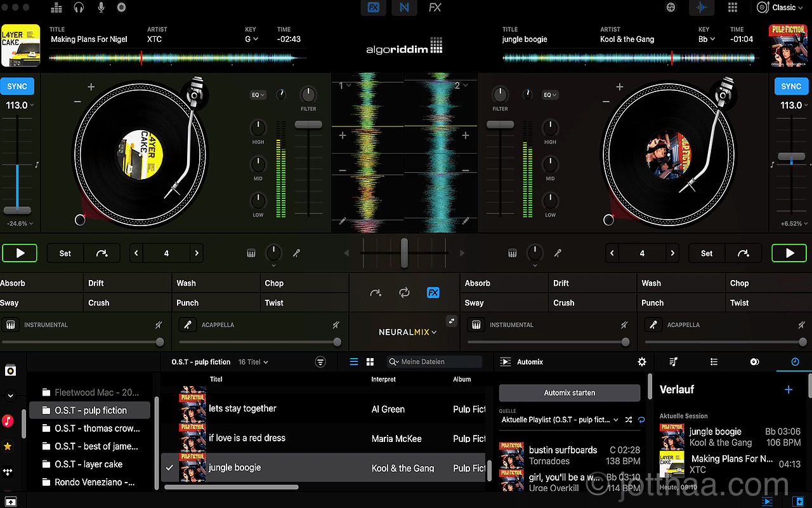
Task: Play deck 1
Action: coord(20,253)
